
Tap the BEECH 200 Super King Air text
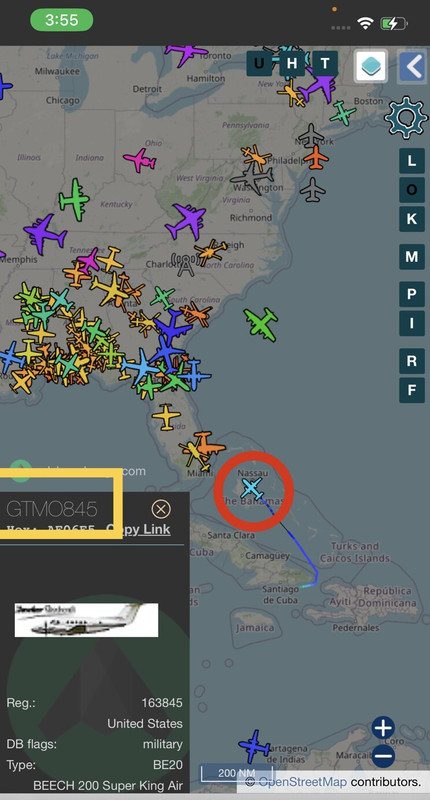[x=108, y=785]
